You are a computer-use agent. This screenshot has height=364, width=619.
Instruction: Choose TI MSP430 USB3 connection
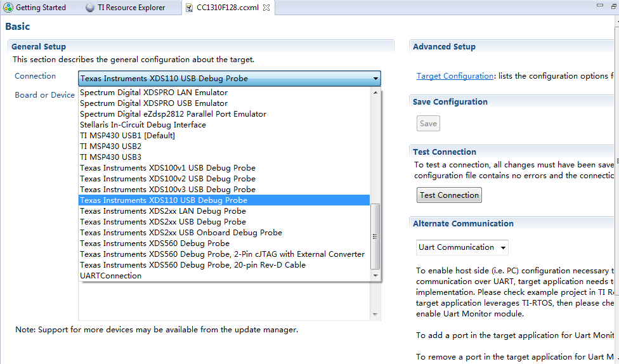[x=224, y=157]
